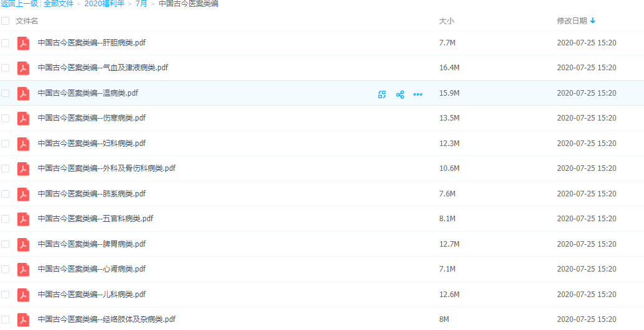Image resolution: width=644 pixels, height=330 pixels.
Task: Check the box for 气血及津液病类.pdf
Action: pos(6,68)
